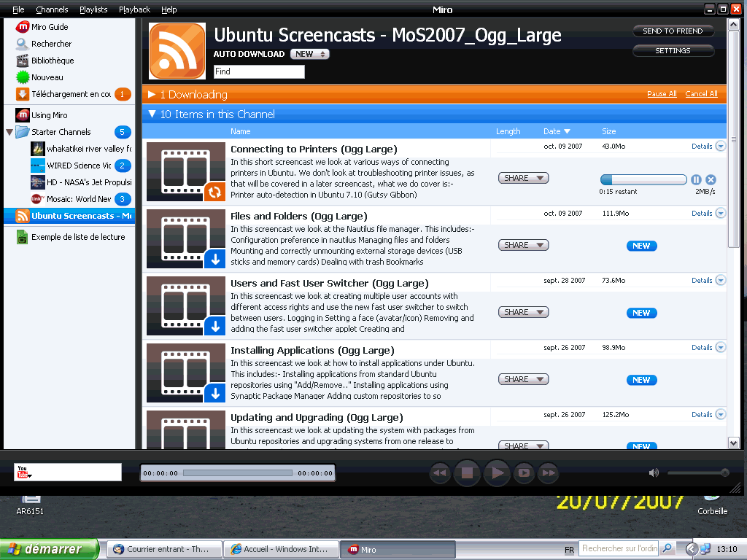
Task: Click the speaker volume icon
Action: point(653,472)
